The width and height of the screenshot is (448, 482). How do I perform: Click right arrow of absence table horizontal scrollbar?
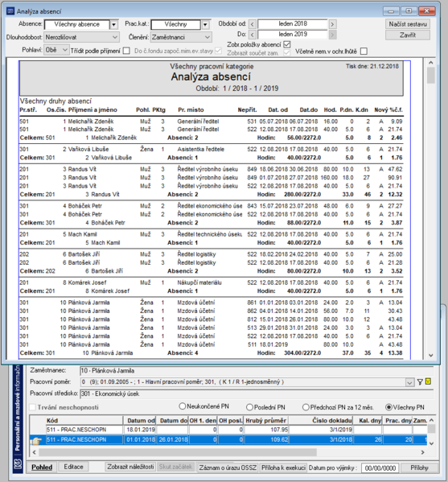click(423, 452)
